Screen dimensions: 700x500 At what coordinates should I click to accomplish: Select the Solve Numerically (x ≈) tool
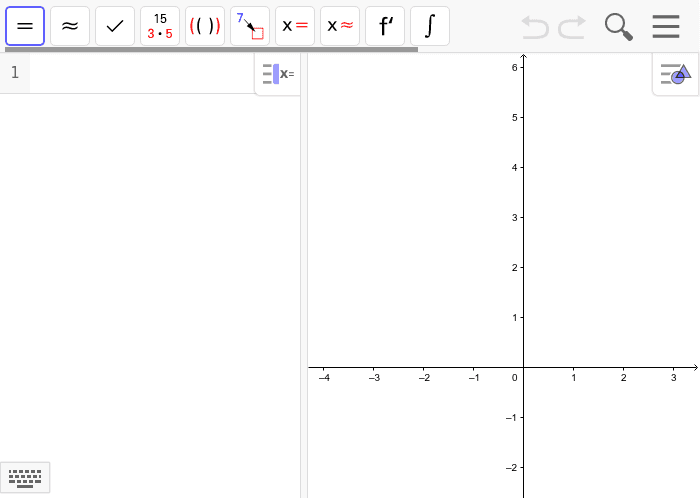click(x=340, y=26)
